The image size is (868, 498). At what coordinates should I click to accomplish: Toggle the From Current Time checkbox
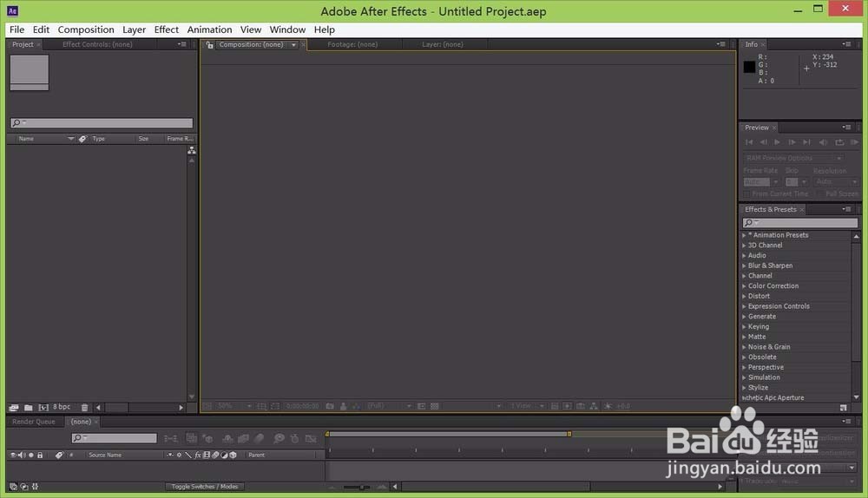coord(746,194)
